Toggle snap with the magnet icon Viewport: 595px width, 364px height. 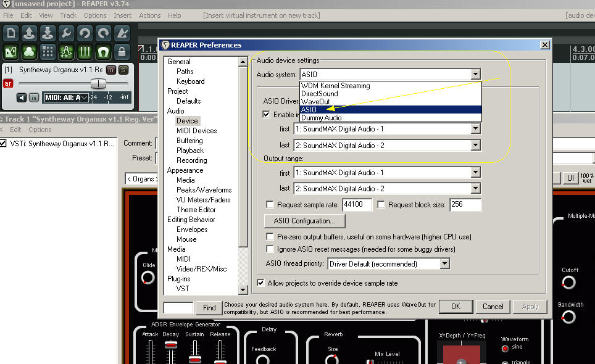103,52
